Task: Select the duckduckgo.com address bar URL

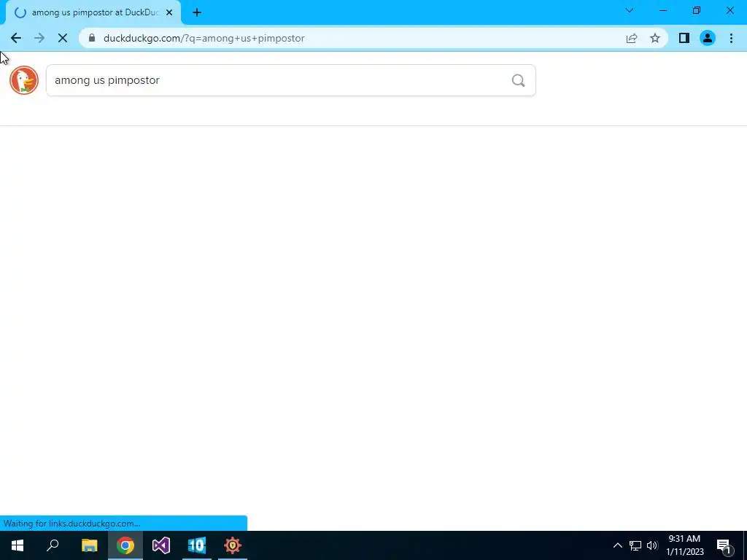Action: click(204, 38)
